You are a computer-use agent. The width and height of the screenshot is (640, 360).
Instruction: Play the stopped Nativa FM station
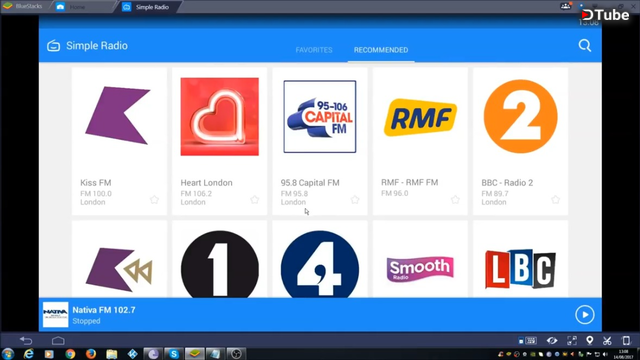click(x=584, y=315)
